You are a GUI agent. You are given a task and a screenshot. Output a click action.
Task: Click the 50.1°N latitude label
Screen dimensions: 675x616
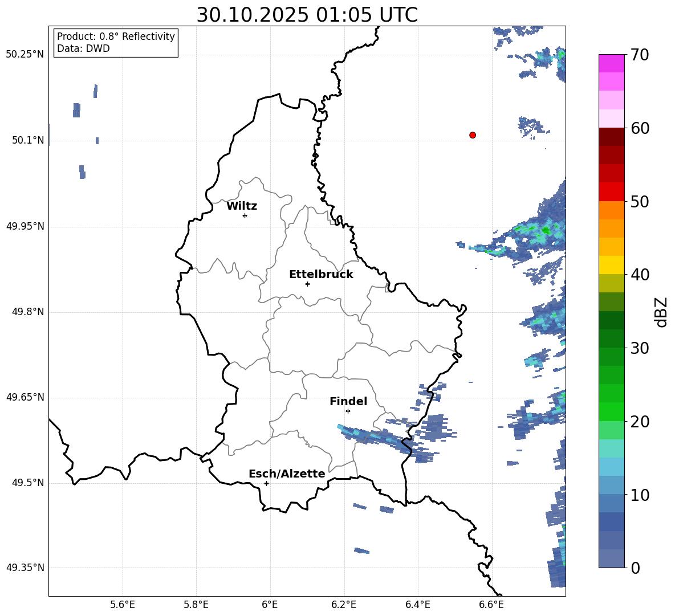pos(28,141)
